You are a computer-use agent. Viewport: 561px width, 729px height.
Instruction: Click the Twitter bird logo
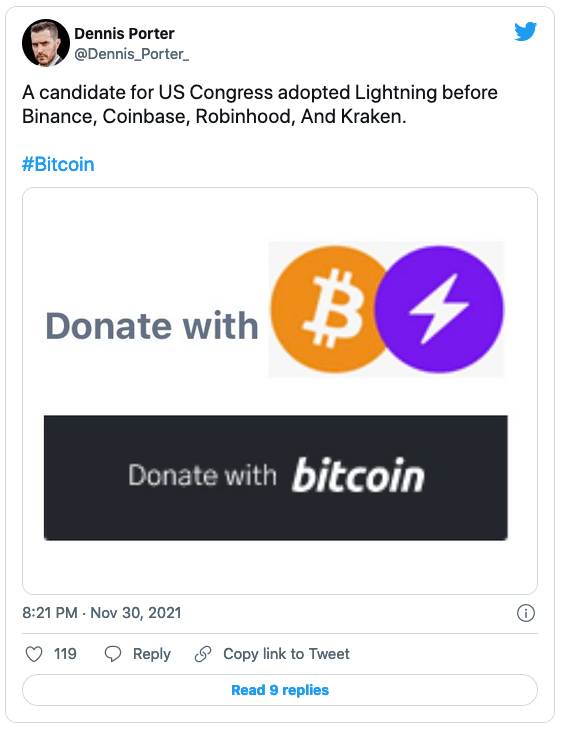point(526,31)
